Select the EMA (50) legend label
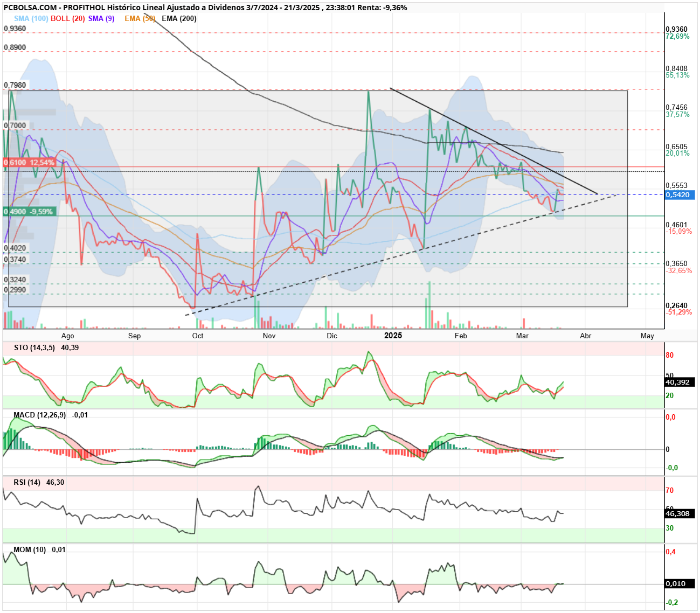 [x=140, y=18]
